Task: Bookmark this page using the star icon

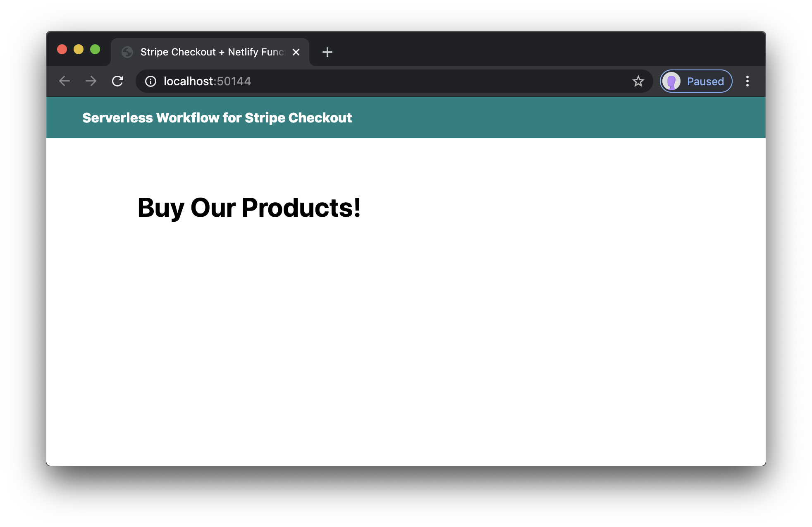Action: [x=638, y=81]
